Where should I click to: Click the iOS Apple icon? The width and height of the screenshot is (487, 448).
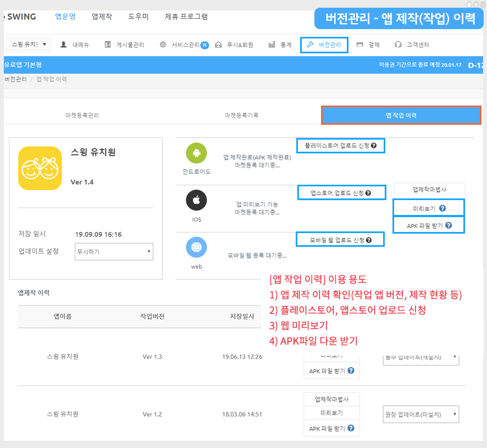click(x=196, y=201)
